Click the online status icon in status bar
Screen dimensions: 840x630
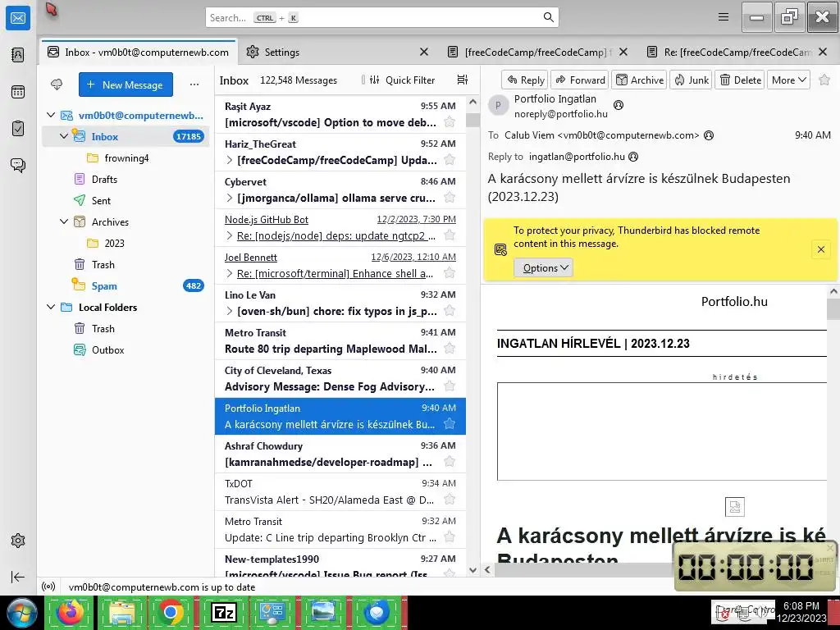[48, 587]
